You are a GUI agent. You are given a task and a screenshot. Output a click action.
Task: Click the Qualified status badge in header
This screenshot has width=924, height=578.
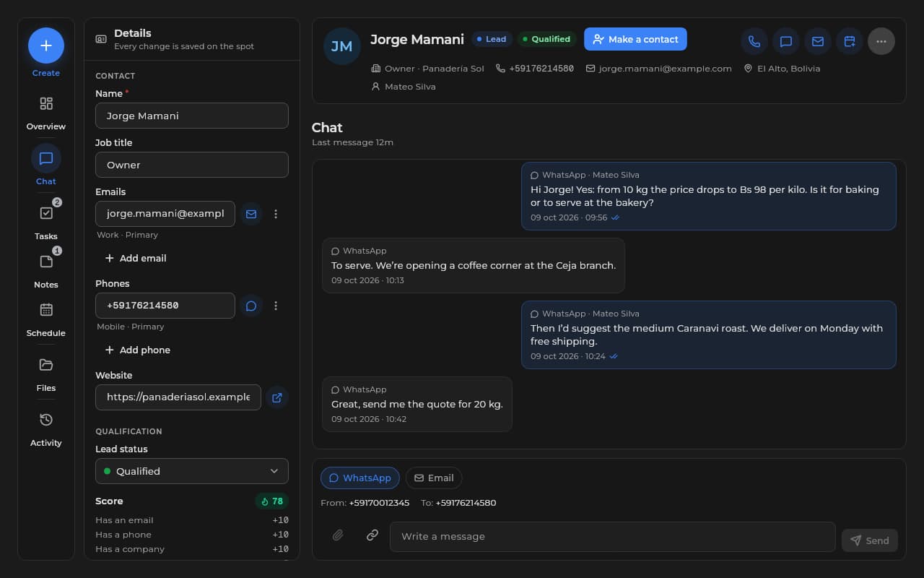546,39
